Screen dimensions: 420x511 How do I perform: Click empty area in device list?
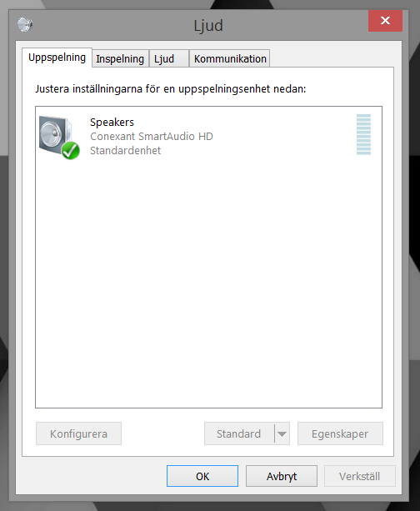[208, 280]
